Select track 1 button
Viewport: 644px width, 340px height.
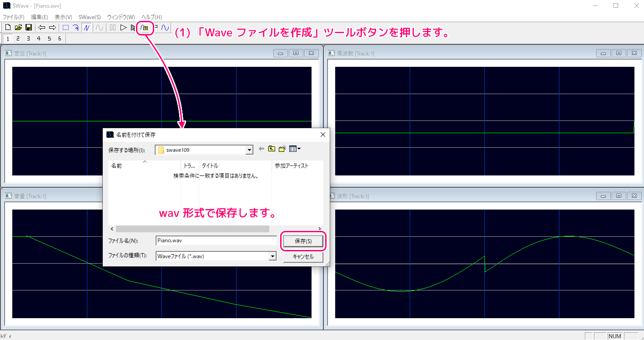tap(7, 39)
